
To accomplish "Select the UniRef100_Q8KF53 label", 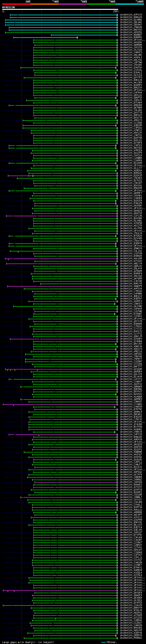I will 131,98.
